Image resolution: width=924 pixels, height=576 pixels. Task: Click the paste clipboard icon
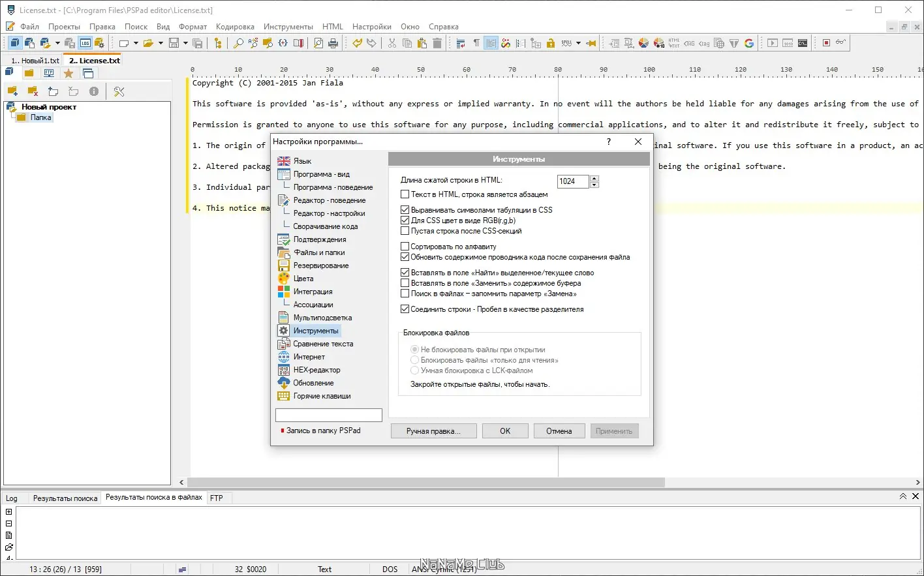pos(422,43)
